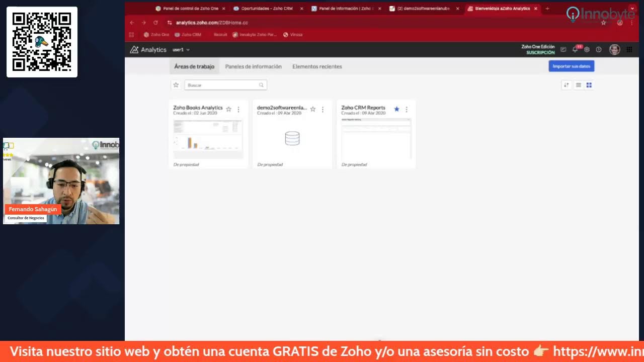Open demo2softwareenla database thumbnail
644x362 pixels.
tap(292, 139)
